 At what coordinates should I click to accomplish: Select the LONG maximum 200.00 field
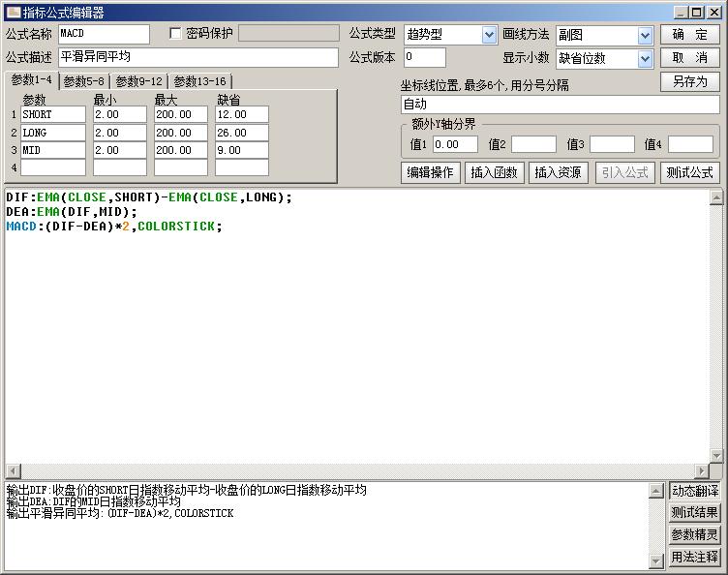point(181,133)
